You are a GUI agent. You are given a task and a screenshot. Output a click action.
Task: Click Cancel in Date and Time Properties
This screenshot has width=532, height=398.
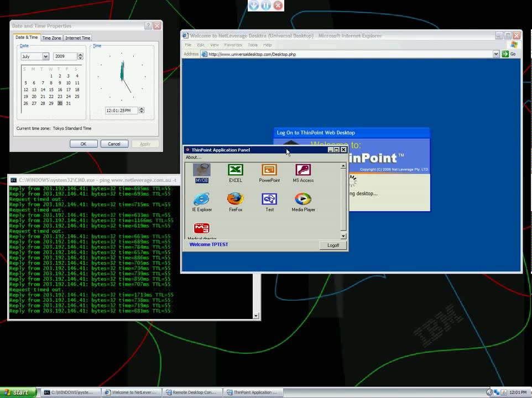click(114, 144)
